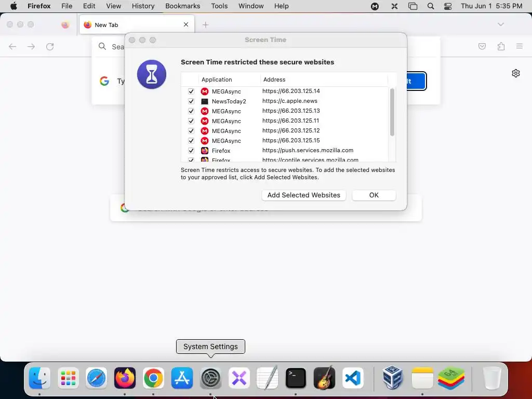This screenshot has height=399, width=532.
Task: Open GarageBand from the Dock
Action: [x=324, y=378]
